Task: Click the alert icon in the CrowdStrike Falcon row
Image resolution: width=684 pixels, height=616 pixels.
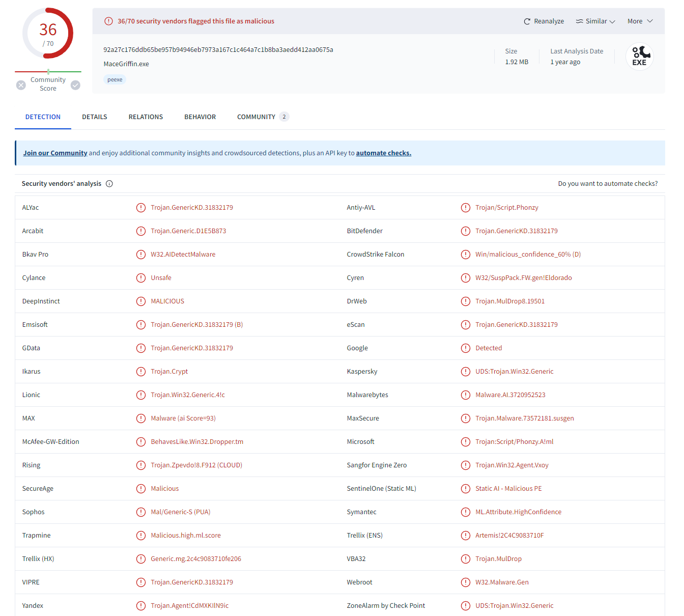Action: pos(466,255)
